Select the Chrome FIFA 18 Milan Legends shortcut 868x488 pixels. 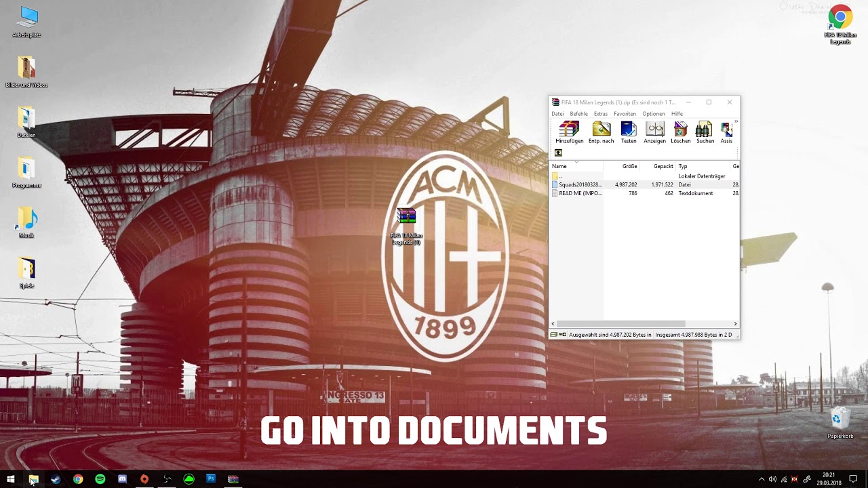click(x=840, y=24)
